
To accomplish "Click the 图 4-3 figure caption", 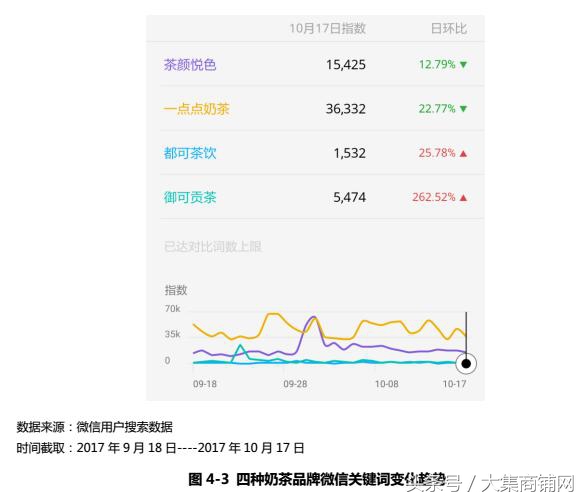I will 316,479.
